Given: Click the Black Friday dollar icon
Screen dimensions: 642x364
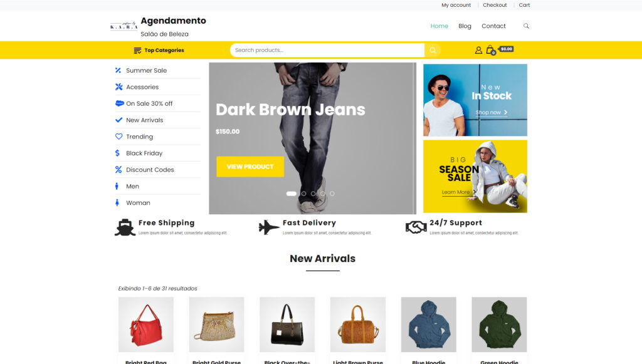Looking at the screenshot, I should [117, 153].
